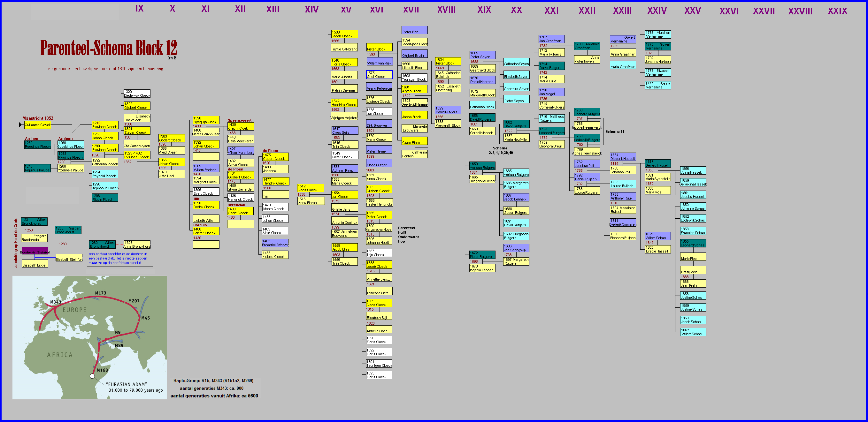Select the 1512 Claes Cloeck box
Viewport: 868px width, 422px height.
pyautogui.click(x=310, y=188)
